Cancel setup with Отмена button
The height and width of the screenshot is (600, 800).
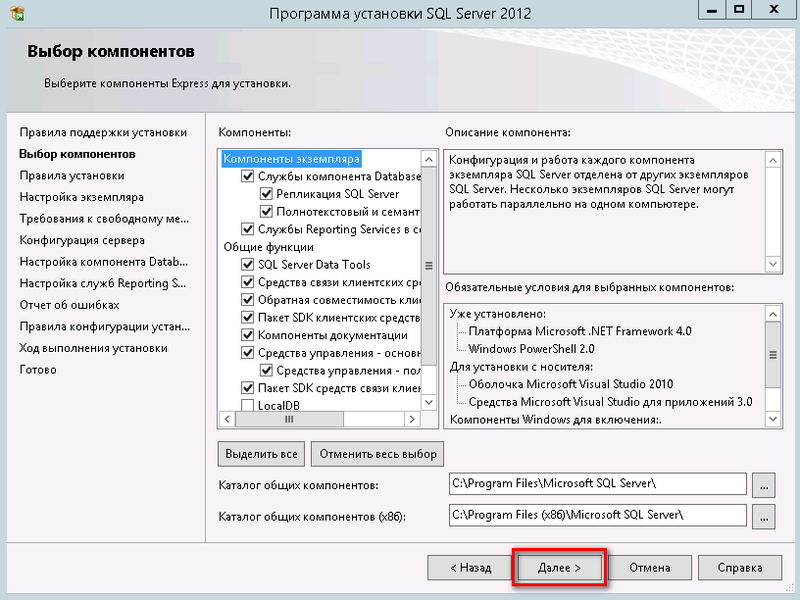click(x=649, y=568)
